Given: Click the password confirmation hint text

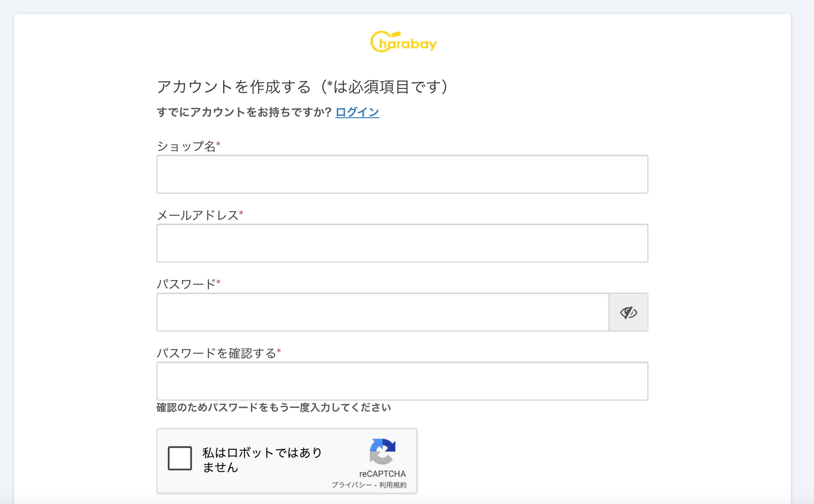Looking at the screenshot, I should 274,407.
